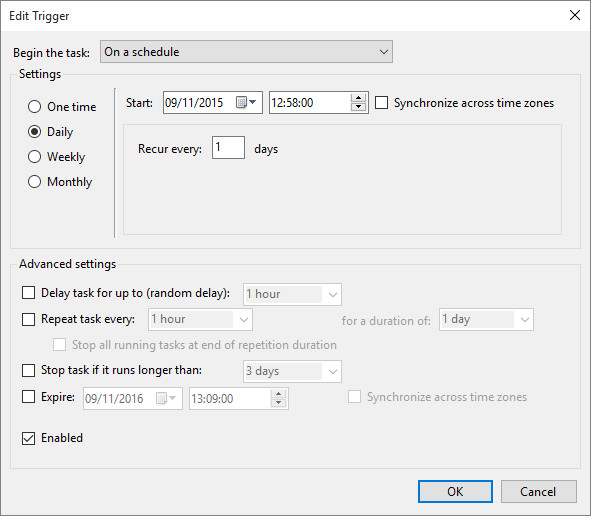Check the Expire checkbox
Screen dimensions: 591x516
click(29, 397)
